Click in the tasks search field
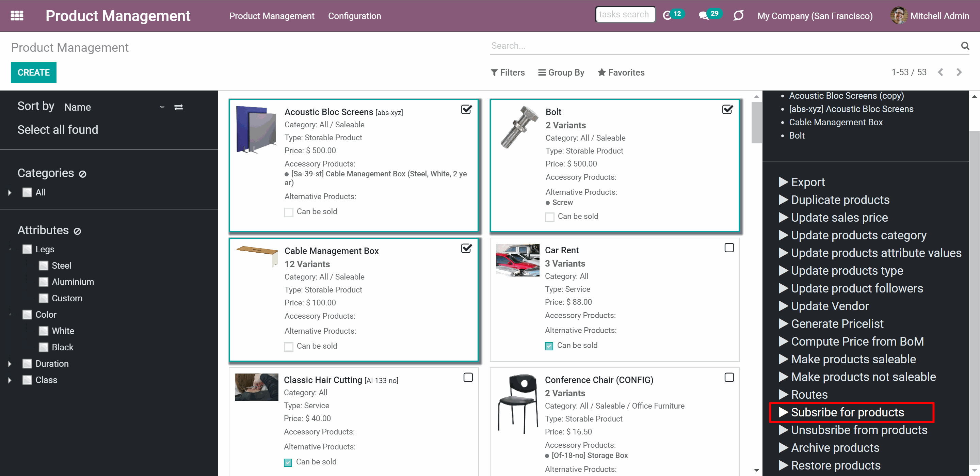 [x=625, y=14]
